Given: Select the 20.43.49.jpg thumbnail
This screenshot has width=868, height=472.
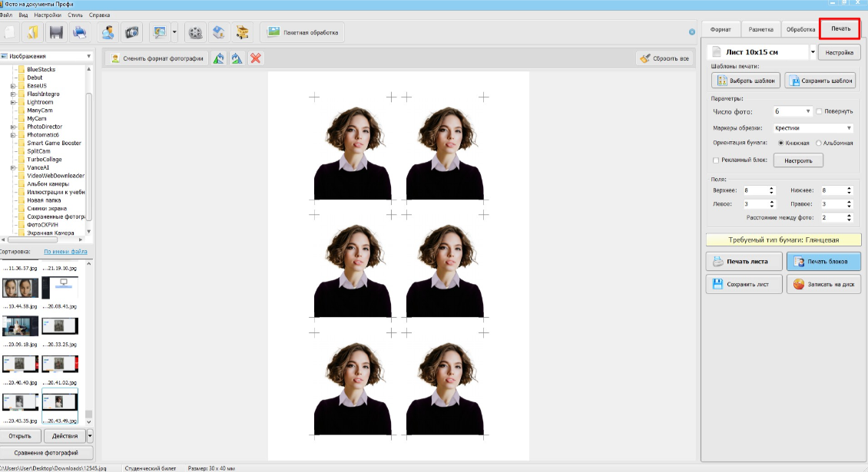Looking at the screenshot, I should pyautogui.click(x=60, y=403).
